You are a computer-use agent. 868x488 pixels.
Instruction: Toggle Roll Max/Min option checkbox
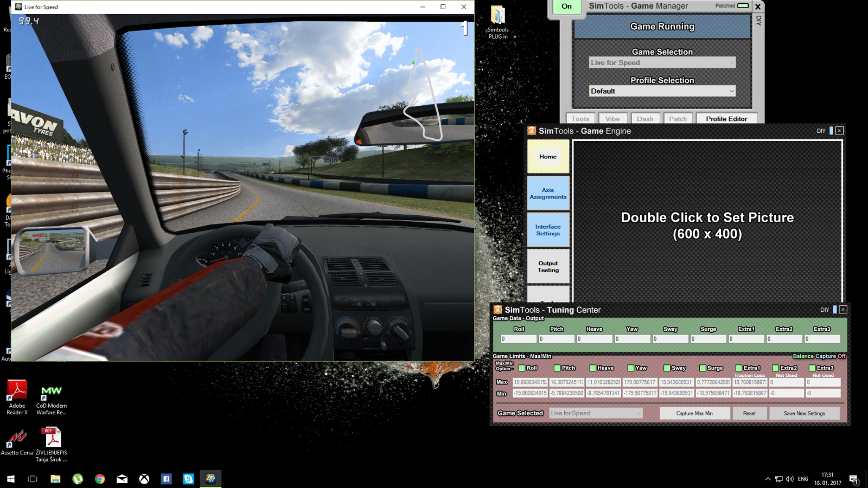[522, 368]
